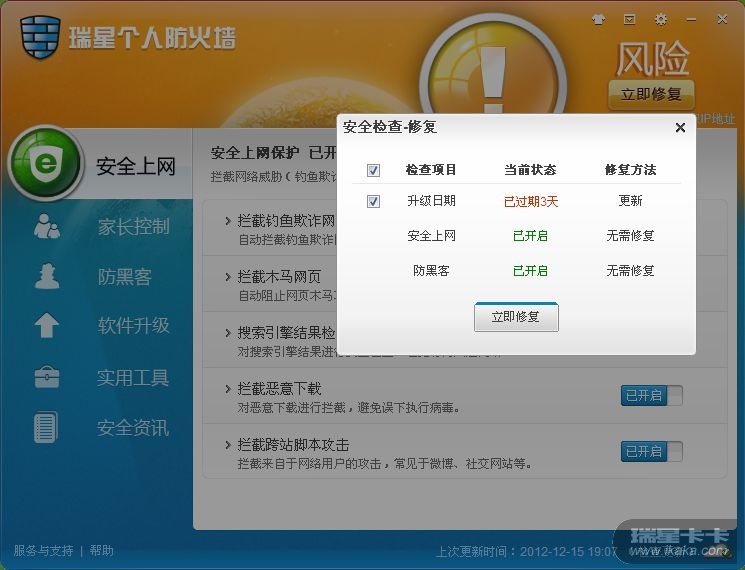The image size is (745, 570).
Task: Click 已开启 status in 防黑客 row
Action: click(x=530, y=271)
